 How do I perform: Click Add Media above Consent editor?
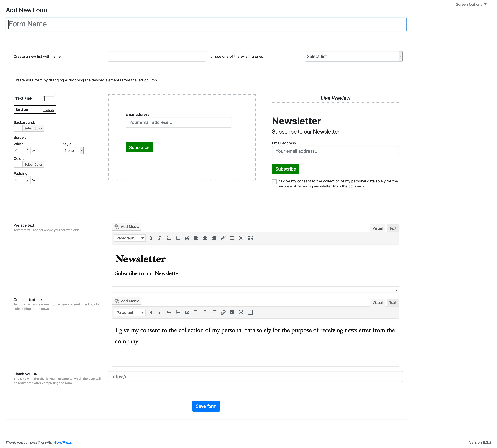point(127,301)
